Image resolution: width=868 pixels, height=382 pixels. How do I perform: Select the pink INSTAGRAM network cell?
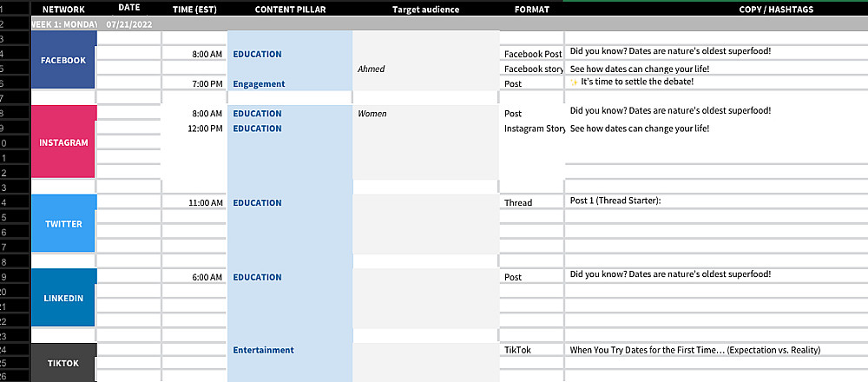point(63,142)
